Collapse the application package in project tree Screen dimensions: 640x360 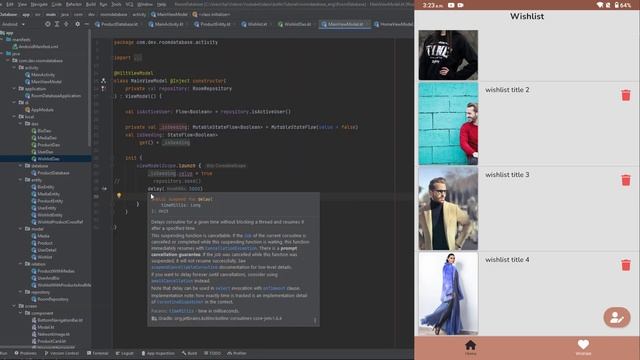coord(15,89)
